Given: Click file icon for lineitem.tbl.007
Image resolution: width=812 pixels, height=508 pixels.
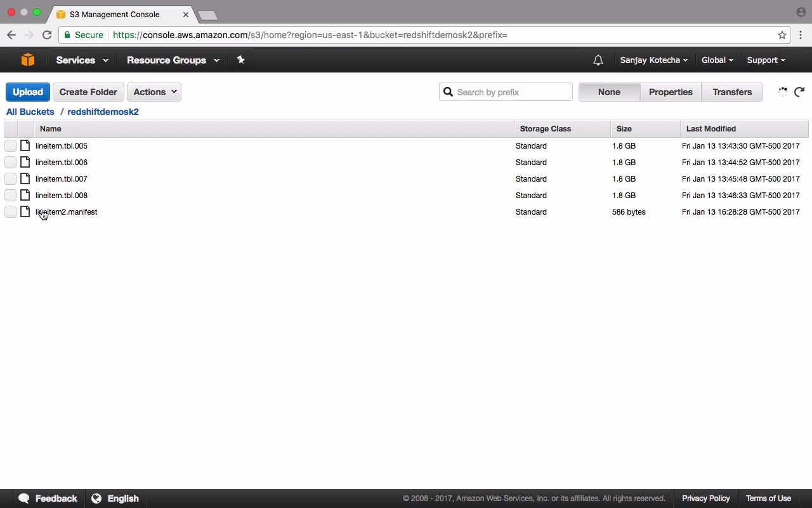Looking at the screenshot, I should tap(25, 178).
